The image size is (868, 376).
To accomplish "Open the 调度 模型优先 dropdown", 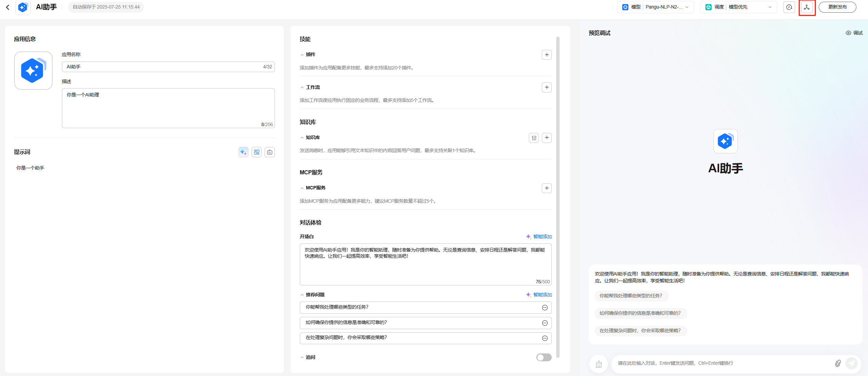I will click(x=738, y=7).
